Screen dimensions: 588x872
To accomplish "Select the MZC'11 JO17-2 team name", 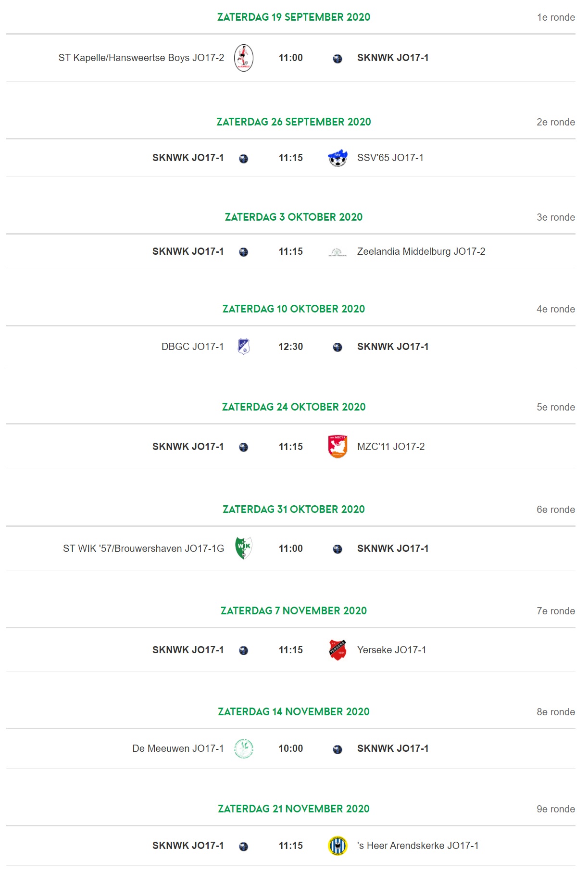I will (x=391, y=447).
